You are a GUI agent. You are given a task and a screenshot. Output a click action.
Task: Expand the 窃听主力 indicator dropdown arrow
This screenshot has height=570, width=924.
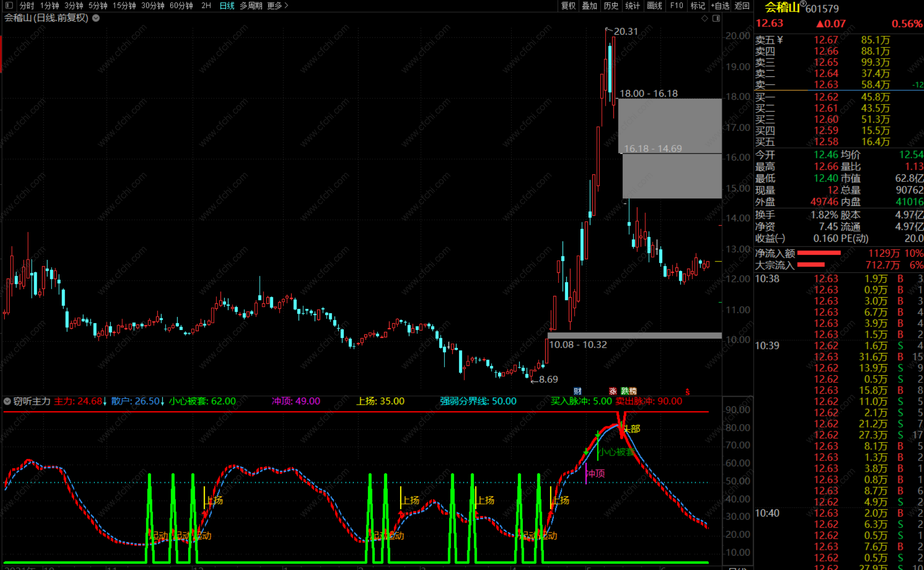pos(7,401)
